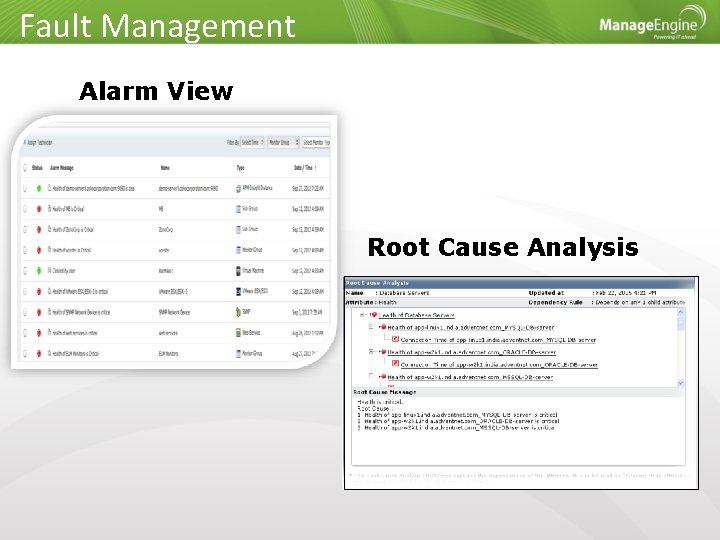This screenshot has height=540, width=720.
Task: Click red critical status icon for ME alarm
Action: (39, 209)
